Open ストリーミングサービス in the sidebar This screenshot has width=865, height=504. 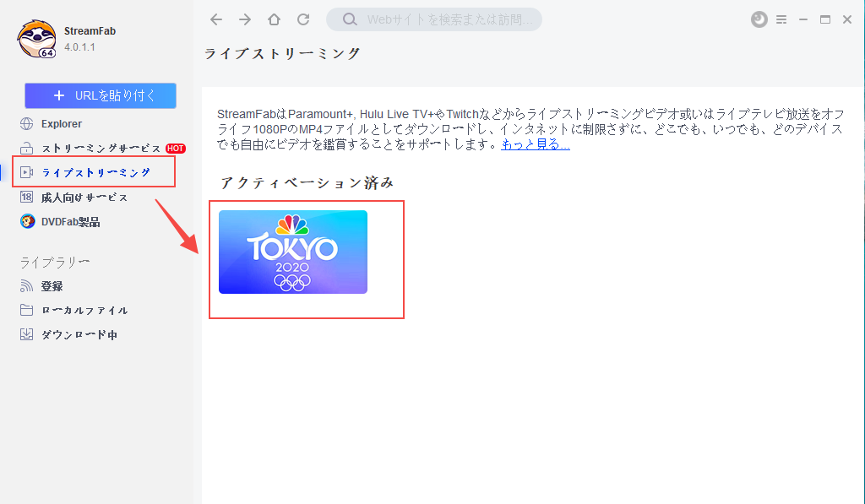[x=101, y=149]
